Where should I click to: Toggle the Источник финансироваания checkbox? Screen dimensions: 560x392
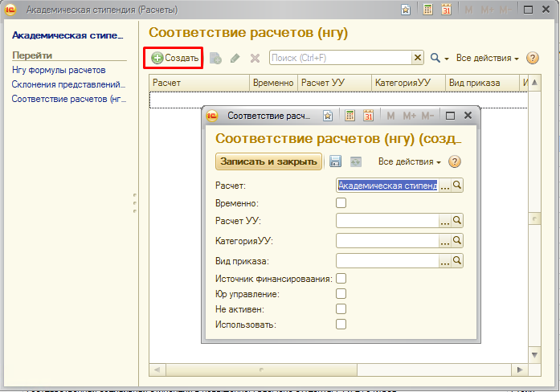coord(341,278)
